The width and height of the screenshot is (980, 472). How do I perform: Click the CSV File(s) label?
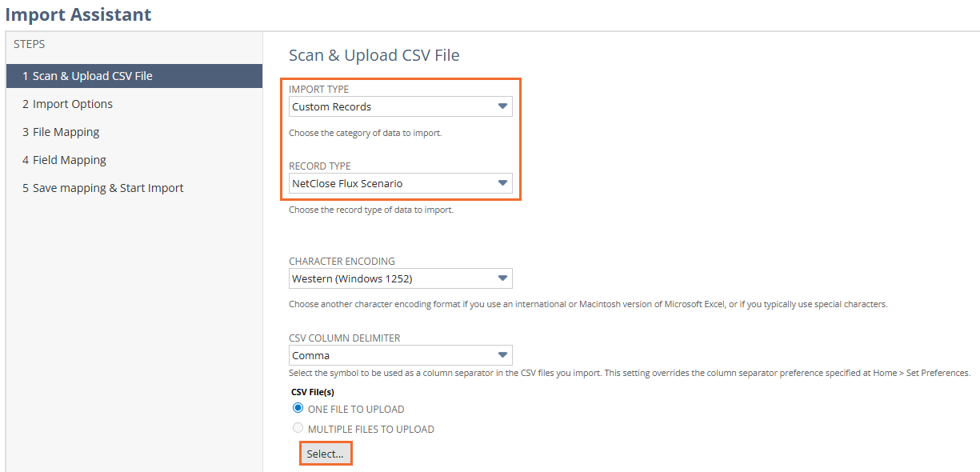coord(313,392)
